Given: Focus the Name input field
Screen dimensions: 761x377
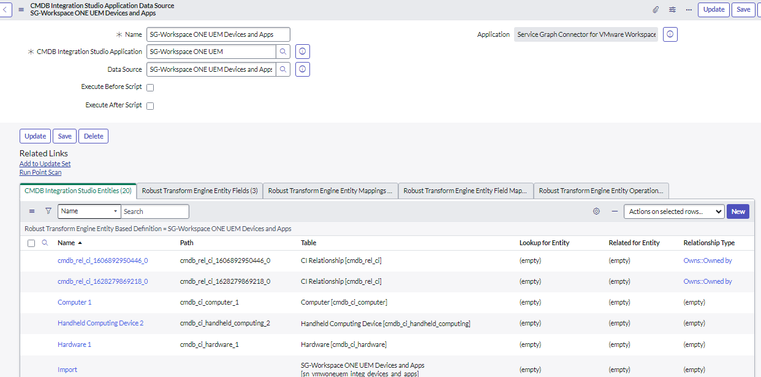Looking at the screenshot, I should [218, 34].
